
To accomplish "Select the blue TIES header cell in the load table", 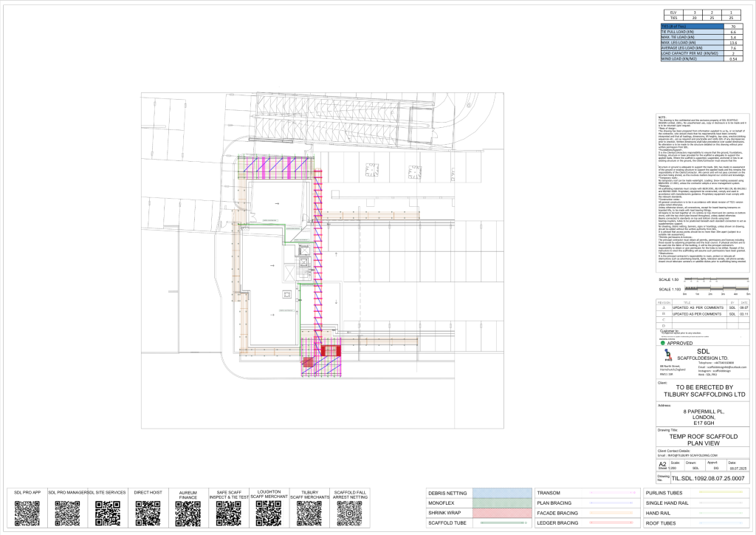I will [x=693, y=27].
